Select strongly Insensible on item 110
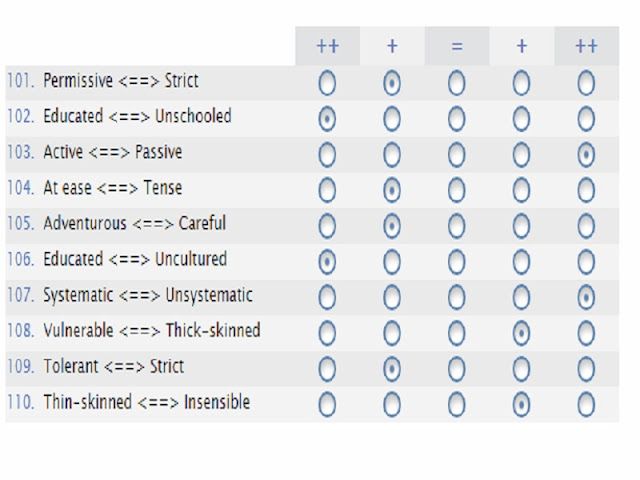The width and height of the screenshot is (640, 480). tap(586, 404)
